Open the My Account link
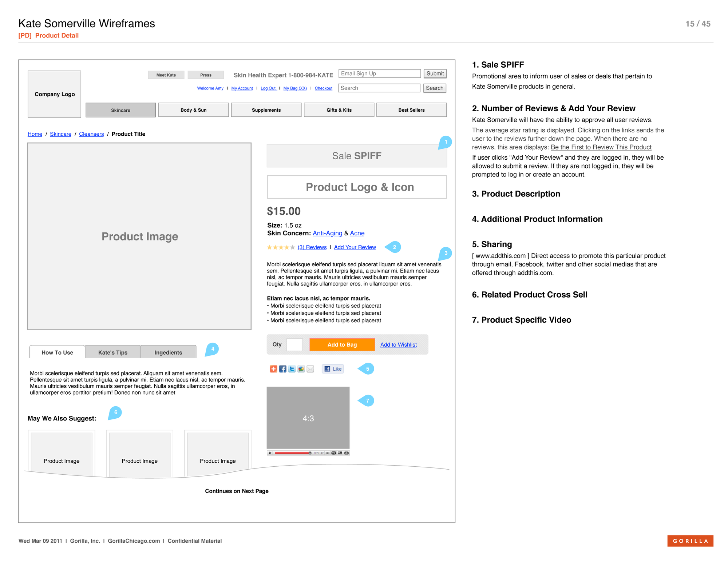728x562 pixels. 242,88
